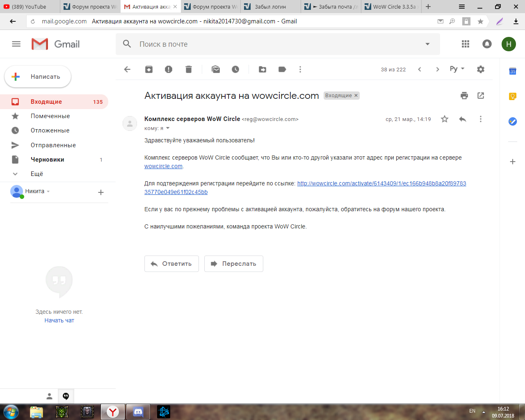Viewport: 525px width, 420px height.
Task: Print the email using the printer icon
Action: tap(464, 96)
